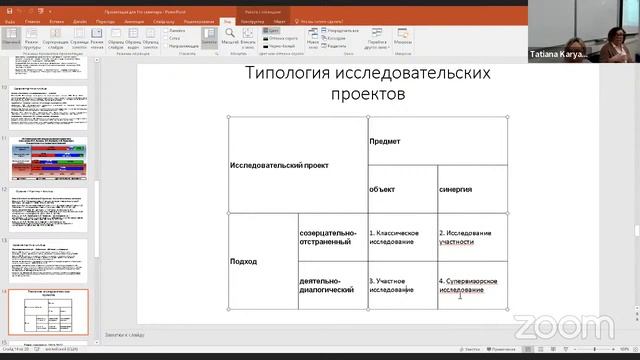The height and width of the screenshot is (360, 640).
Task: Switch to the Slide Show (Слайд-шоу) tab
Action: tap(164, 22)
